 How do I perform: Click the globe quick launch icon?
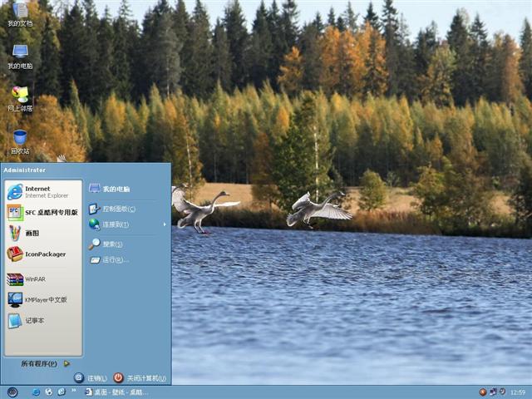pos(48,392)
